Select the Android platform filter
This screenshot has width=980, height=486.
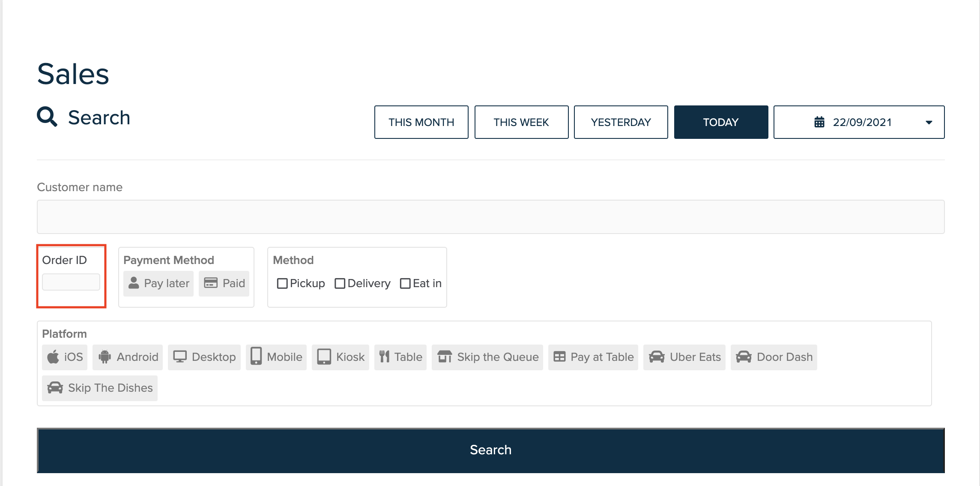[127, 357]
